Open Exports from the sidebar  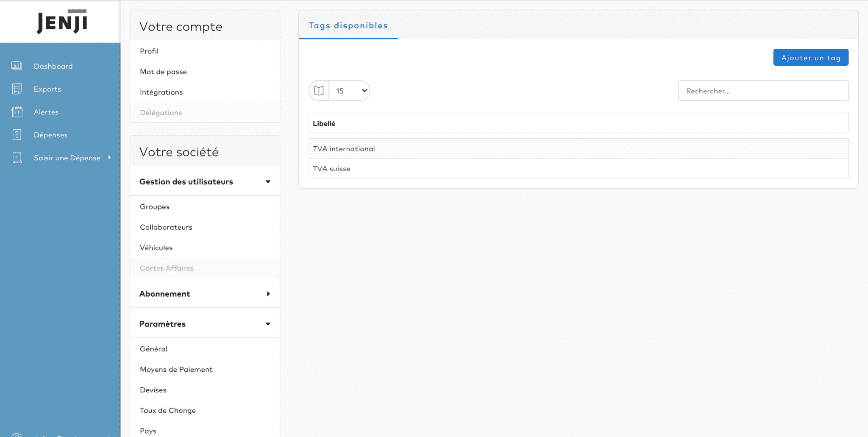point(47,89)
